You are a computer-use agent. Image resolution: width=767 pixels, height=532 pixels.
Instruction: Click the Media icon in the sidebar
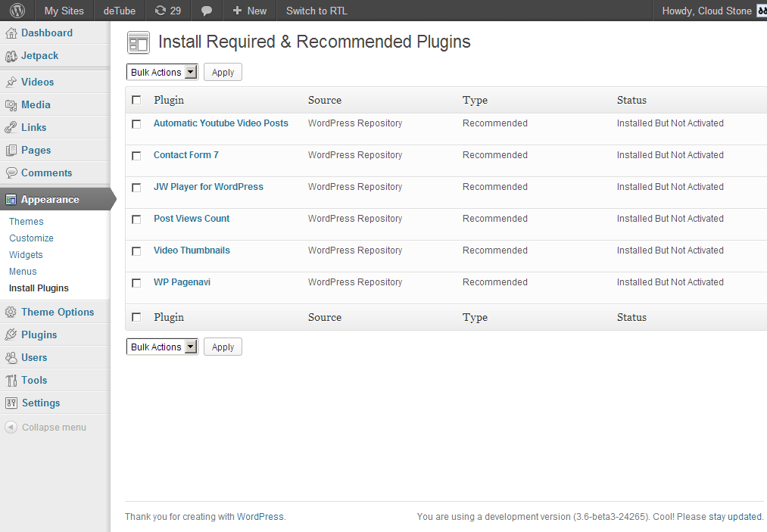(x=11, y=105)
